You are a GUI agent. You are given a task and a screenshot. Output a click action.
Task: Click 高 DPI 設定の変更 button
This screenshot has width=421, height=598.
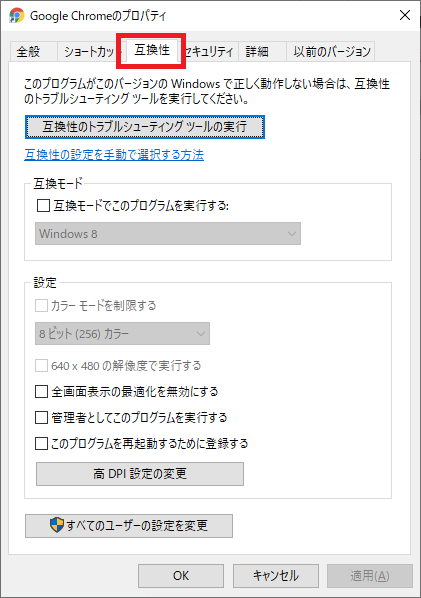point(140,474)
